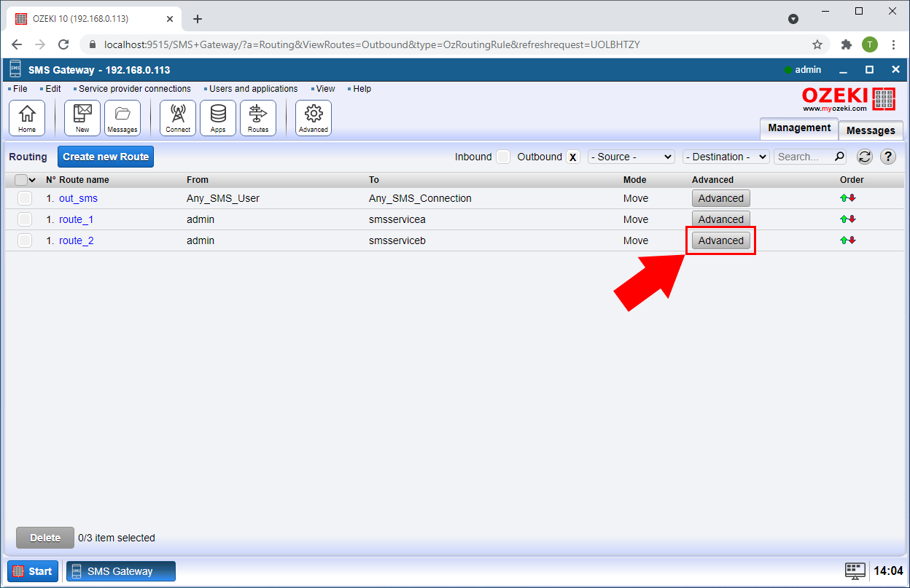The width and height of the screenshot is (910, 588).
Task: Bookmark this page with the star icon
Action: tap(817, 44)
